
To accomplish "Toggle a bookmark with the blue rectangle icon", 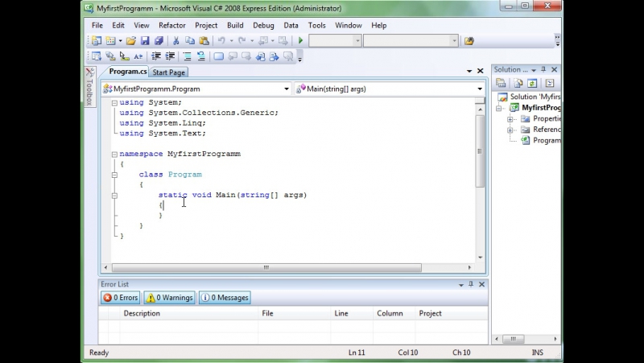I will (x=218, y=56).
